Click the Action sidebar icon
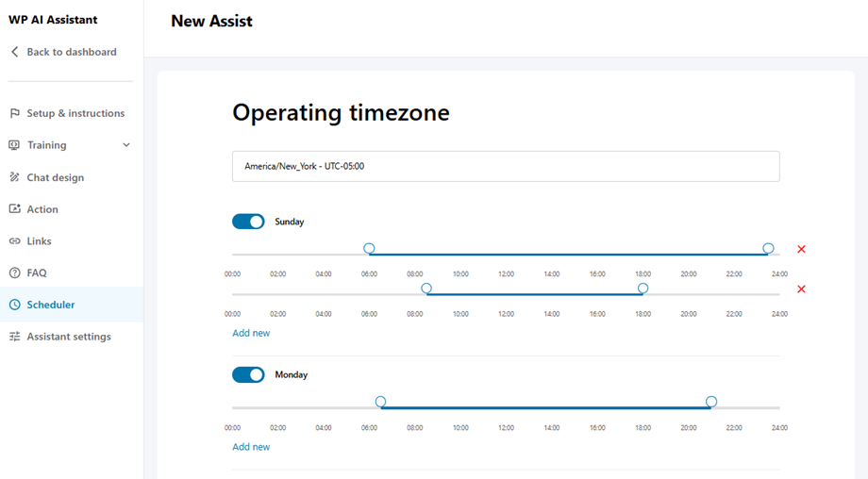This screenshot has height=479, width=868. point(14,209)
